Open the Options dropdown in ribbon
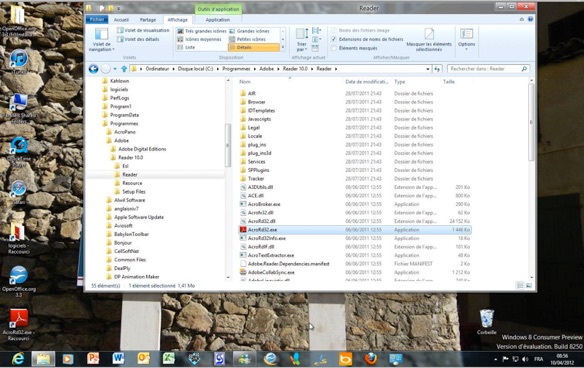Image resolution: width=584 pixels, height=368 pixels. (x=466, y=39)
